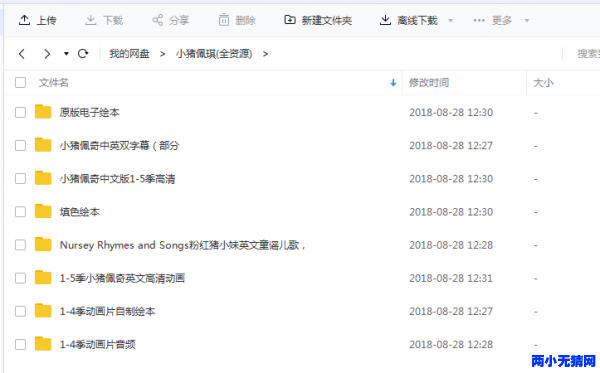
Task: Click folder icon of 填色绘本
Action: (x=43, y=211)
